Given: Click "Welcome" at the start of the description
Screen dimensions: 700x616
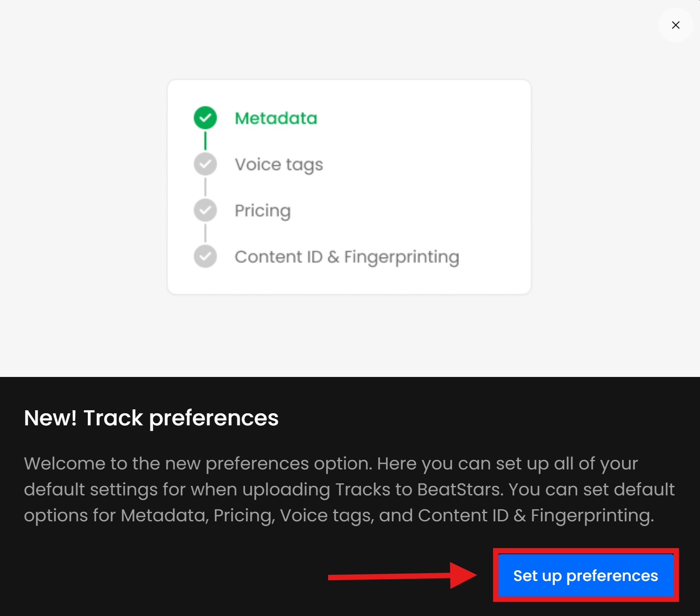Looking at the screenshot, I should pos(64,463).
